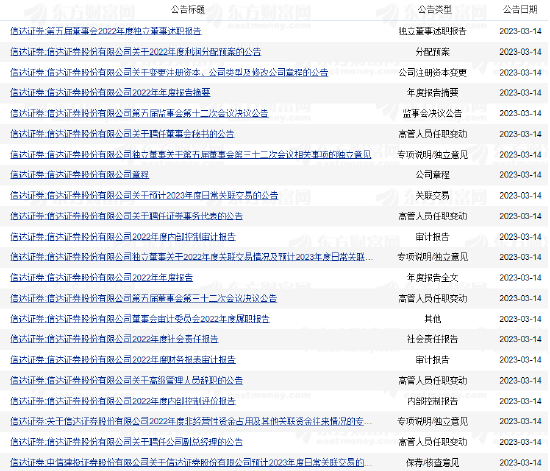
Task: Select 审计报告 in the 财务报表审计报告 row
Action: click(432, 360)
